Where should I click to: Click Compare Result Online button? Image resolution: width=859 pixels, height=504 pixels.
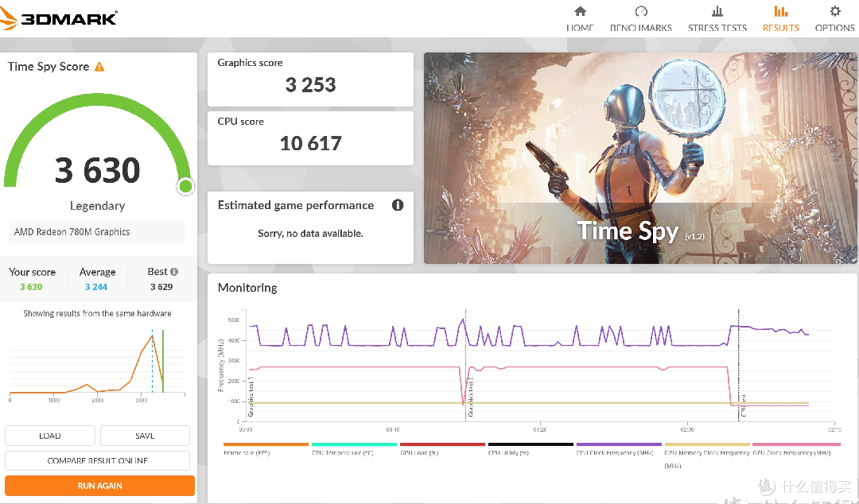[98, 460]
